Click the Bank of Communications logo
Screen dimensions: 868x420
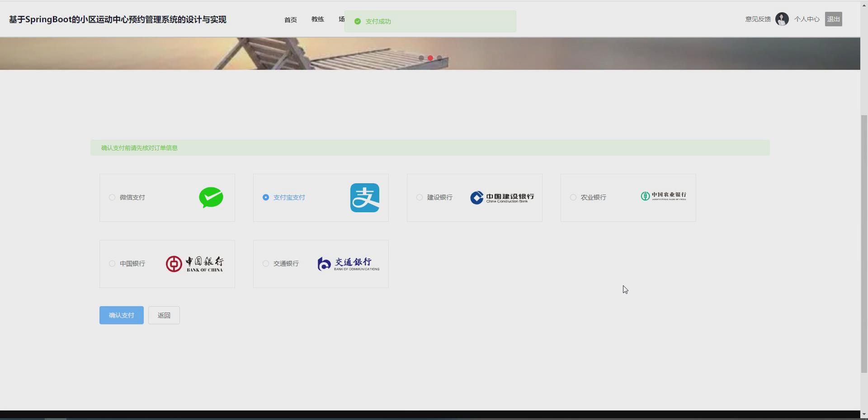click(349, 264)
